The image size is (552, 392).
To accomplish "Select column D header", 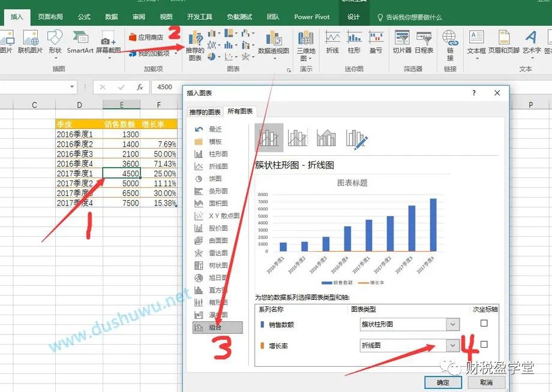I will point(79,105).
